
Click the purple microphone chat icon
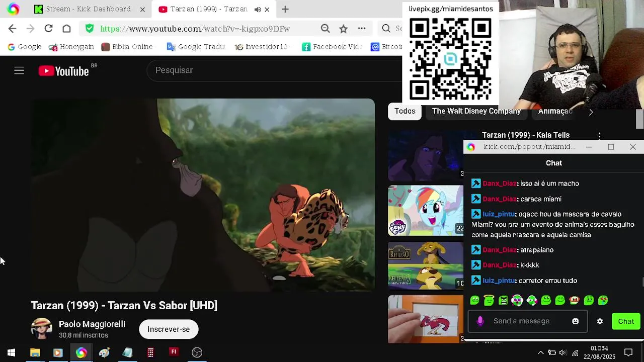click(x=480, y=321)
